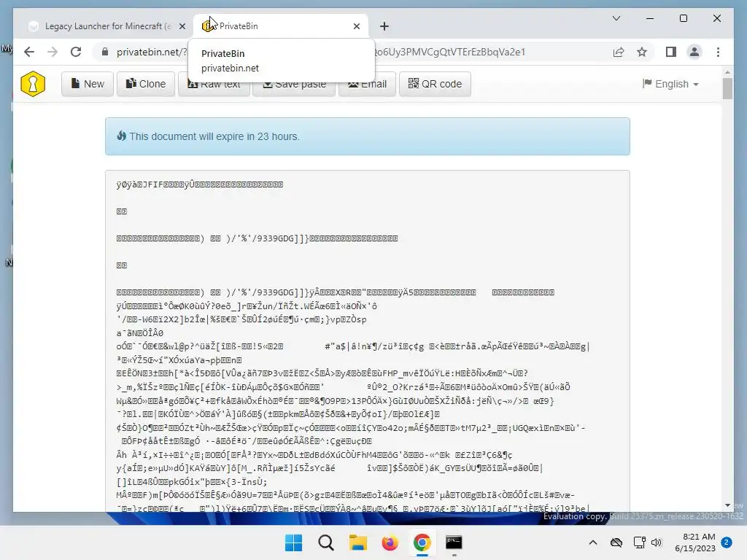Show hidden system tray icons
Viewport: 747px width, 560px height.
[592, 542]
